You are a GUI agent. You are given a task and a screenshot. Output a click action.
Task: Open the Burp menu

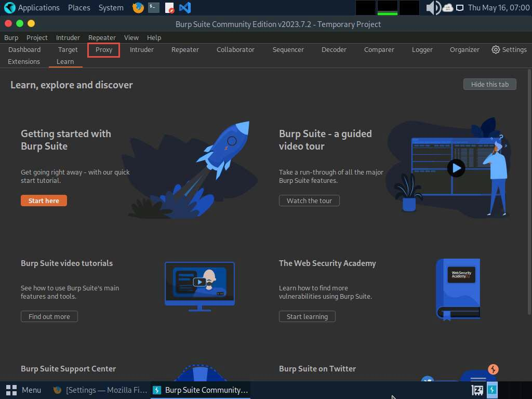coord(11,37)
